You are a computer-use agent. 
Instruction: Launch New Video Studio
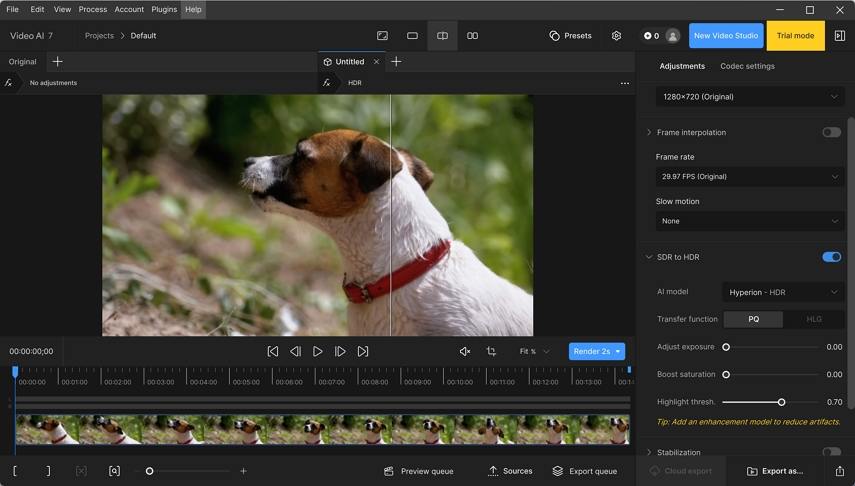coord(726,35)
